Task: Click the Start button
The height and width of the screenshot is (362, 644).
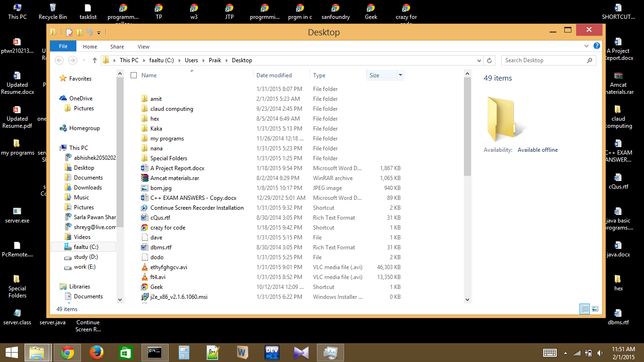Action: [x=12, y=353]
